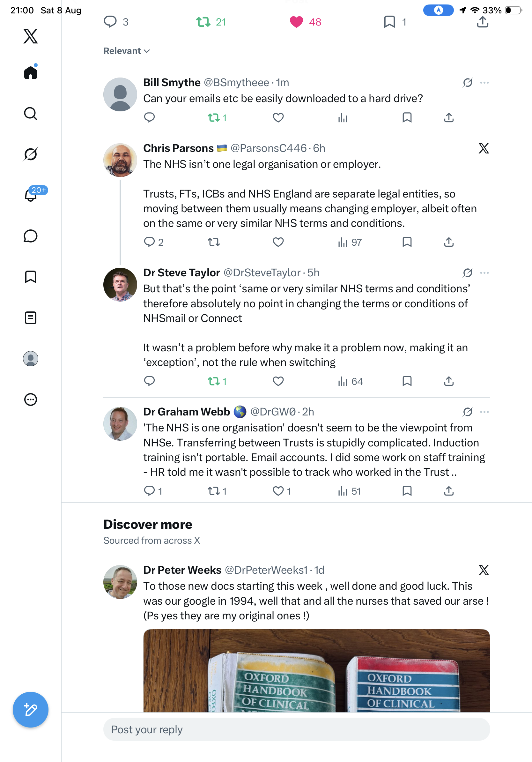
Task: Open the Search icon in the sidebar
Action: [x=31, y=114]
